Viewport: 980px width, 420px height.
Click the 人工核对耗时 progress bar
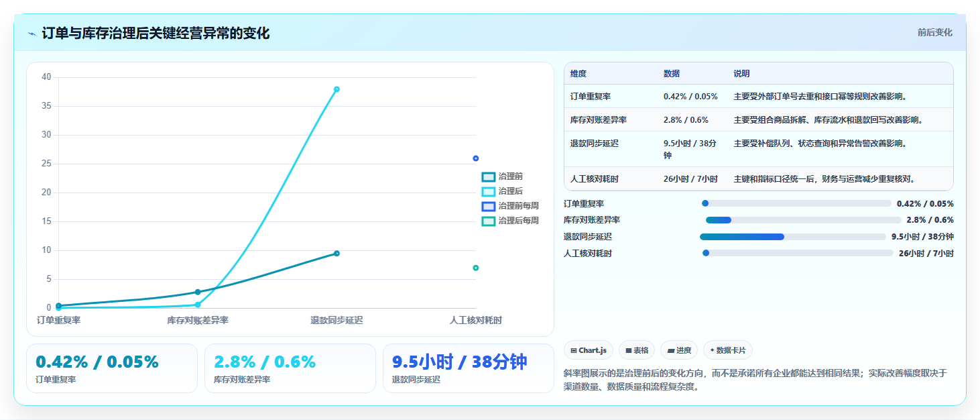click(798, 253)
